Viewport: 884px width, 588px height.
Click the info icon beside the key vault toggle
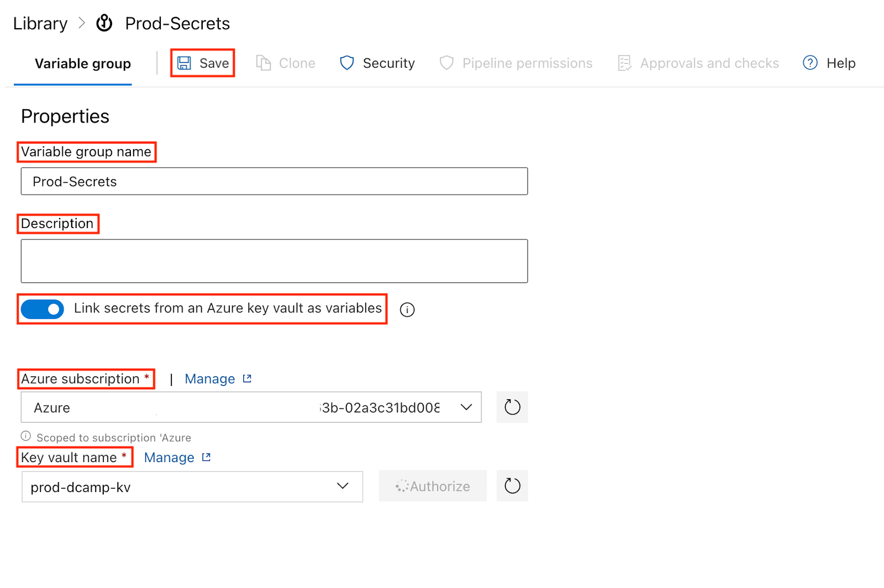pyautogui.click(x=407, y=310)
